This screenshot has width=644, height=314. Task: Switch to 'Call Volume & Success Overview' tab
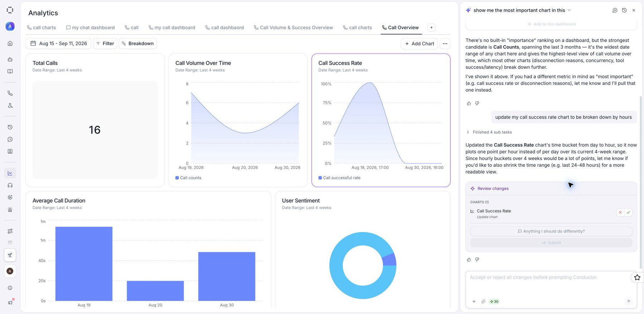pos(293,28)
